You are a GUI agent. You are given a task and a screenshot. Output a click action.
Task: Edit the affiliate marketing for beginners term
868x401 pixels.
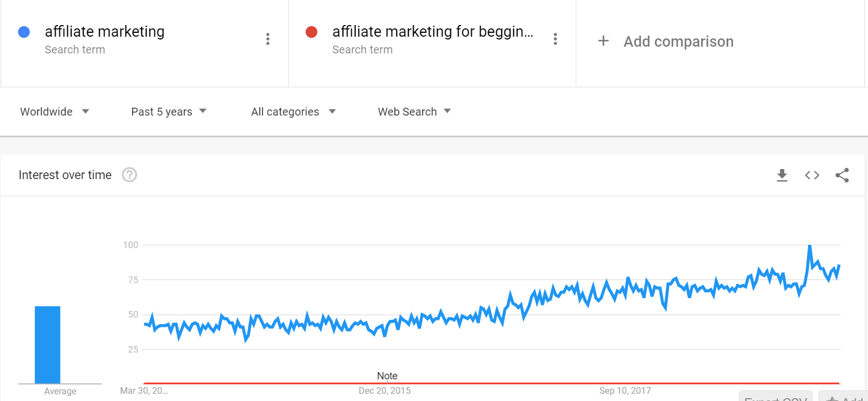[x=433, y=32]
